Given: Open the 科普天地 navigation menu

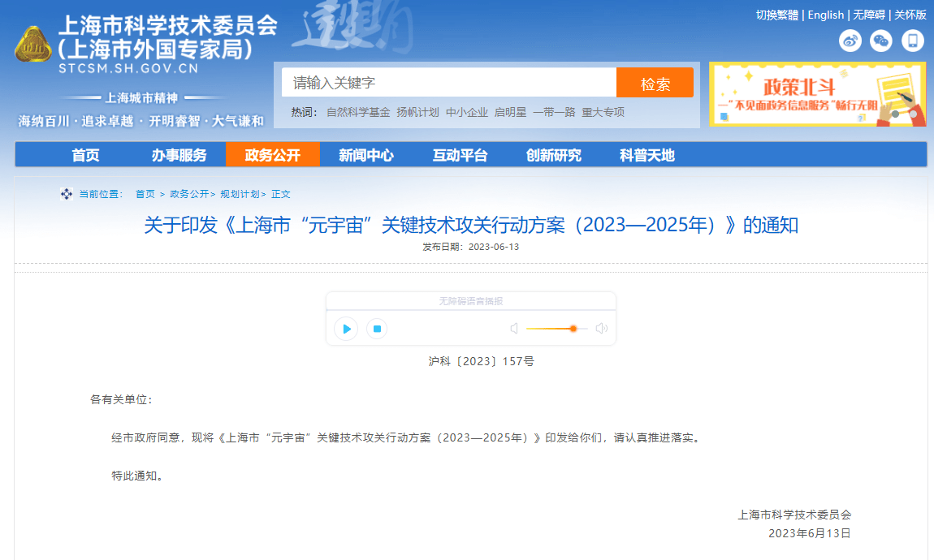Looking at the screenshot, I should click(x=645, y=155).
